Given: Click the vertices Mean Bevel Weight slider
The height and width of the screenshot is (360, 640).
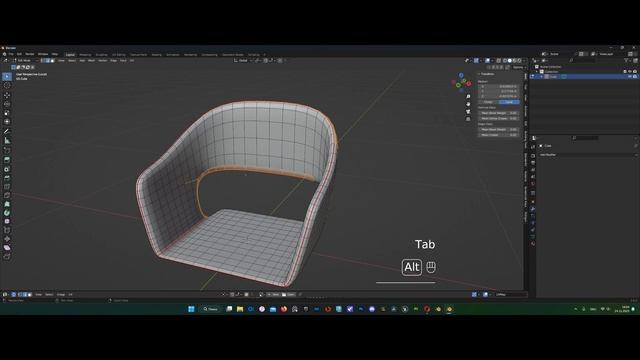Looking at the screenshot, I should point(499,113).
